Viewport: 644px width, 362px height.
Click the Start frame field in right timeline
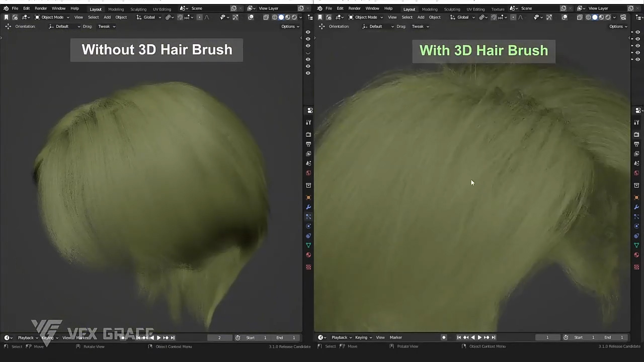(585, 337)
